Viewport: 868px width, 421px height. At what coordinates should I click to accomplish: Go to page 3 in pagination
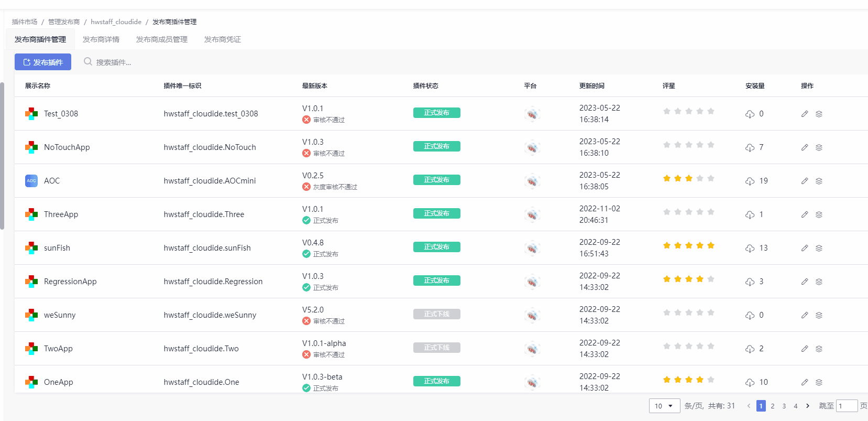click(784, 406)
